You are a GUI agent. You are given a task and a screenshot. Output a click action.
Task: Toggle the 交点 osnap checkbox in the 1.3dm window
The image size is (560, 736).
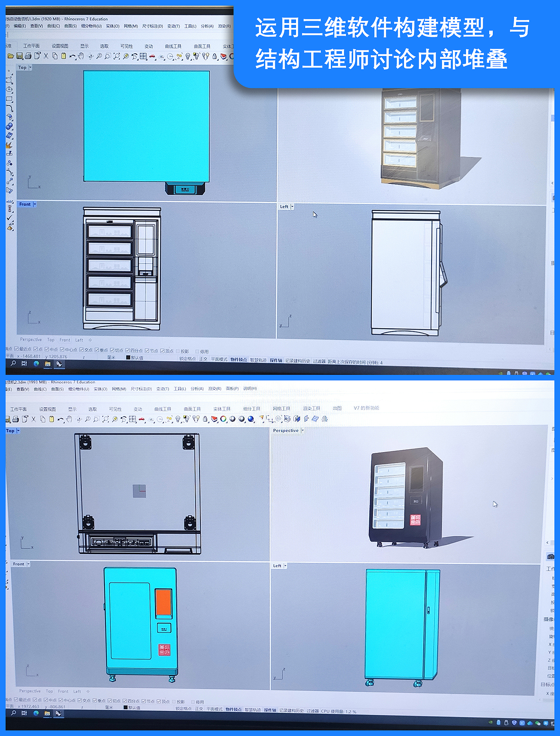(82, 350)
